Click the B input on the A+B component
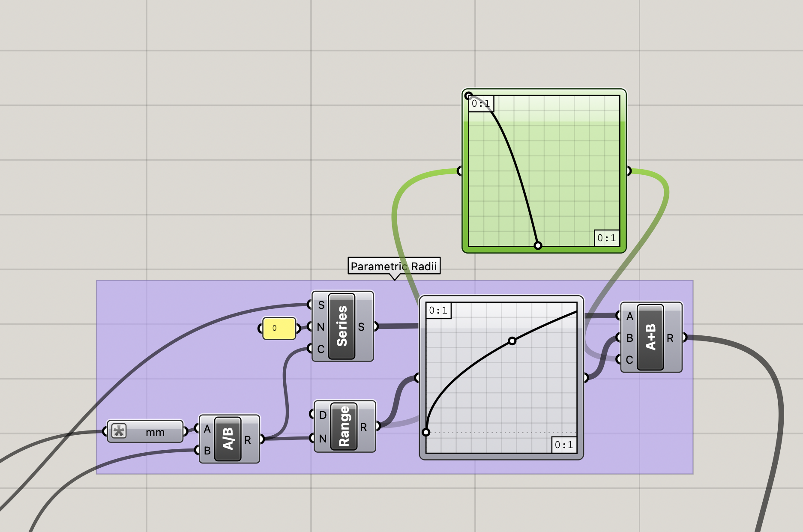The height and width of the screenshot is (532, 803). click(x=629, y=338)
